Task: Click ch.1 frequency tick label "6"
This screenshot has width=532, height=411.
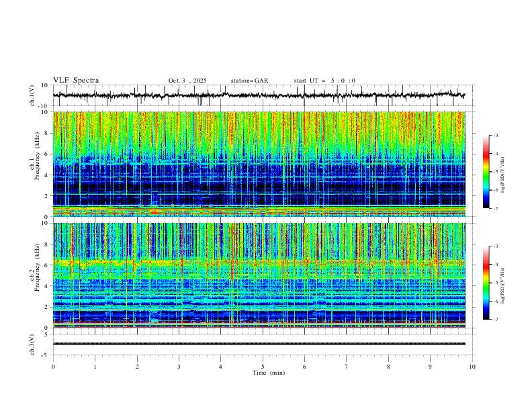Action: [47, 154]
